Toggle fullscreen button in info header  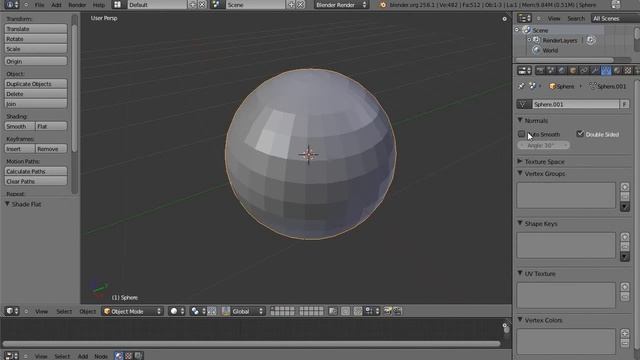point(616,5)
